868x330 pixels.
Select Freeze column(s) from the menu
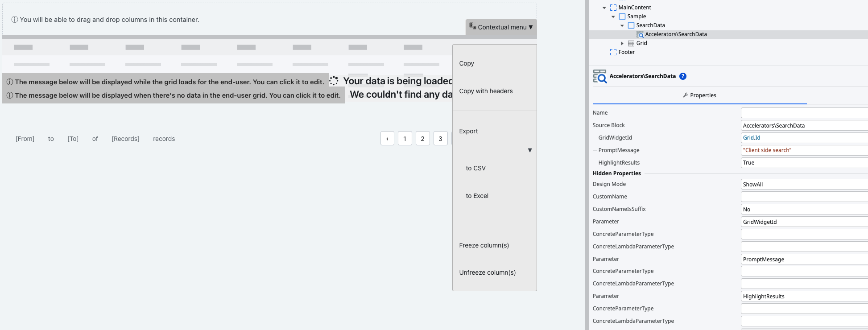coord(484,245)
